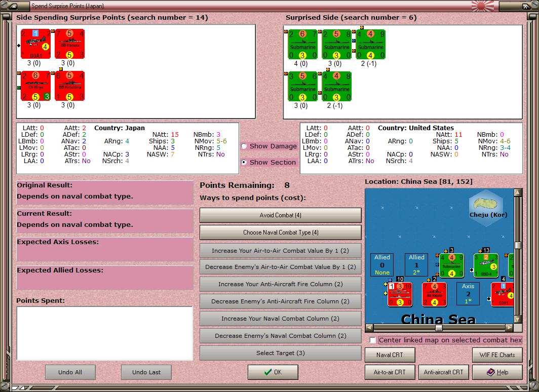Click the Japanese rising sun flag in the title bar
The height and width of the screenshot is (392, 539).
(482, 6)
